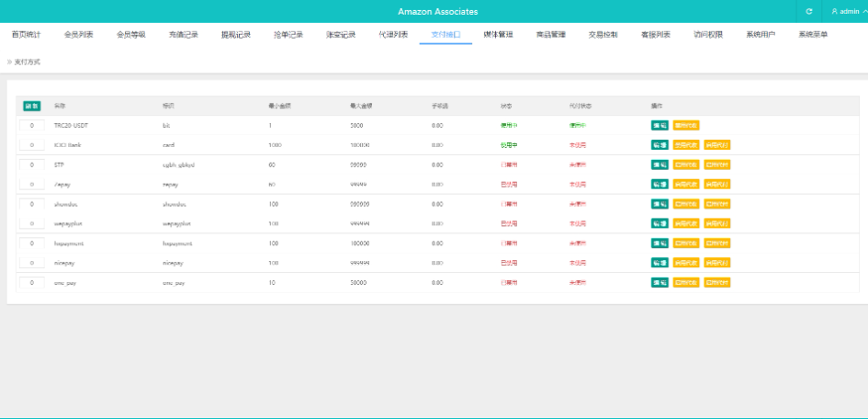Image resolution: width=868 pixels, height=419 pixels.
Task: Open the 首页统计 tab
Action: (26, 34)
